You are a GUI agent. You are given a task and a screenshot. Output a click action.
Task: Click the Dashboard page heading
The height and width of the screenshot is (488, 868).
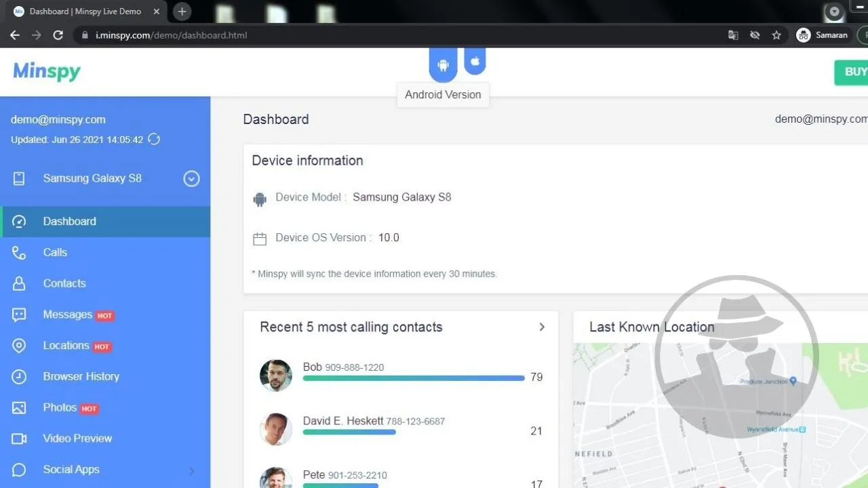click(x=276, y=119)
